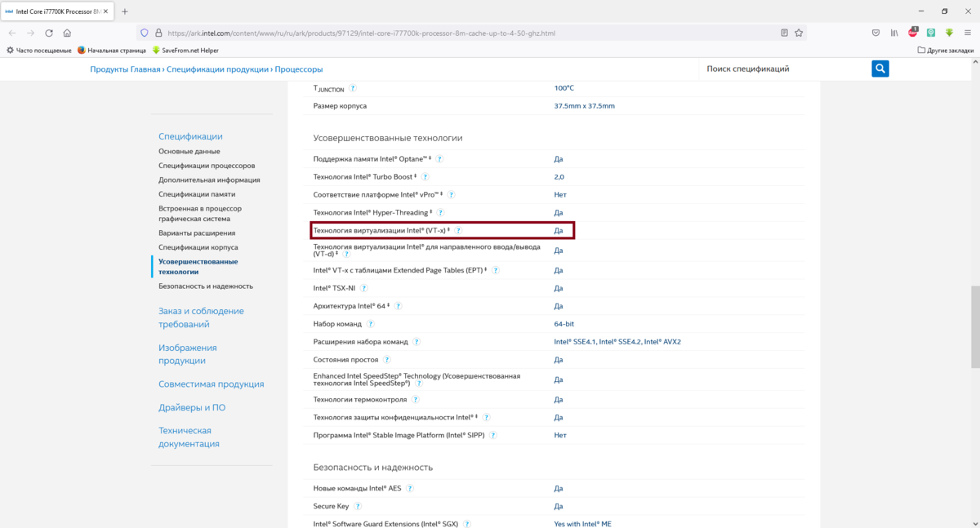Toggle Reader View icon in address bar
Viewport: 980px width, 528px height.
(785, 33)
